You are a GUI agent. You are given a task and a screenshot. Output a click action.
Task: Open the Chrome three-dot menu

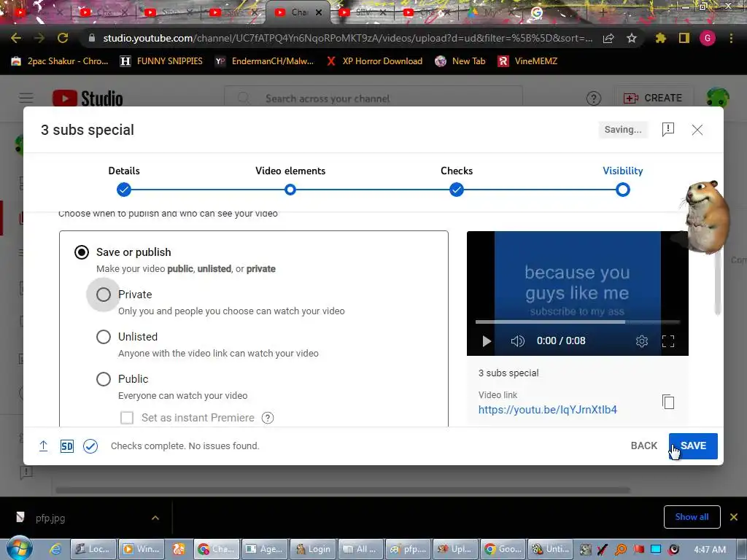click(x=731, y=38)
